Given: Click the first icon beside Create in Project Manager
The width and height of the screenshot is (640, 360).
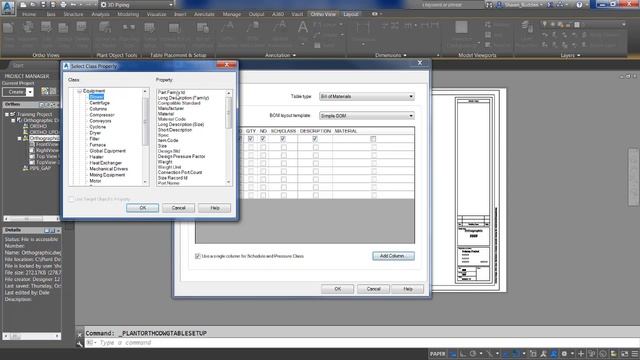Looking at the screenshot, I should click(45, 91).
